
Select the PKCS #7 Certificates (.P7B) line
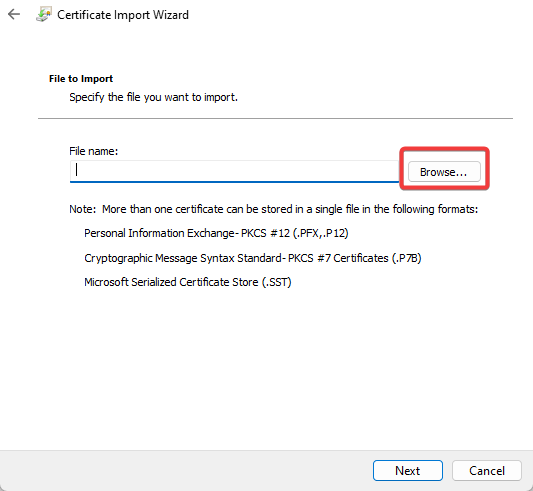(x=253, y=258)
